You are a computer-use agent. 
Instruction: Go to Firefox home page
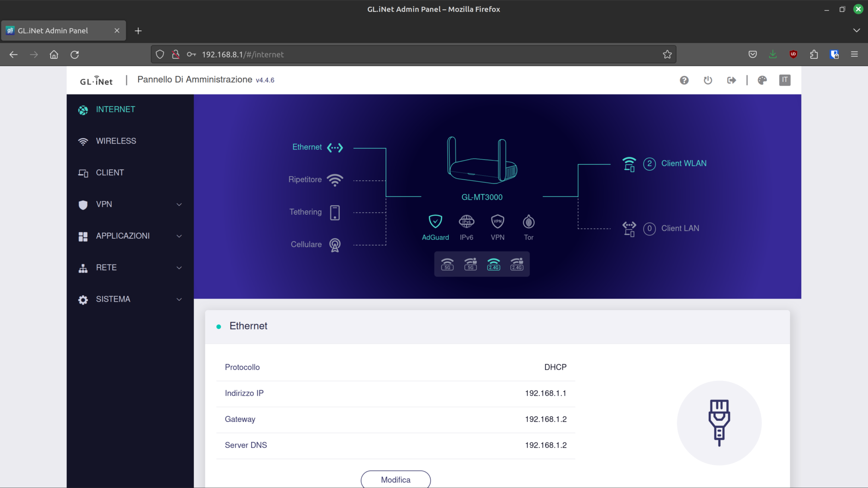[x=54, y=54]
